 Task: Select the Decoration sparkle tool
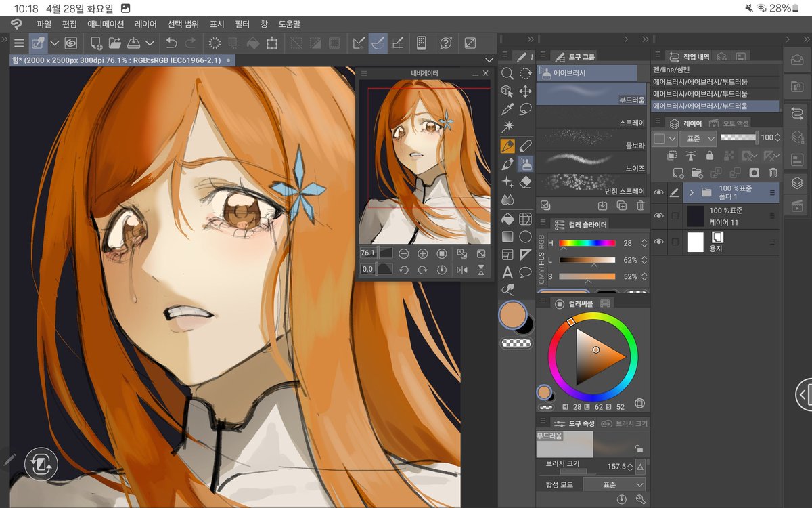click(507, 182)
